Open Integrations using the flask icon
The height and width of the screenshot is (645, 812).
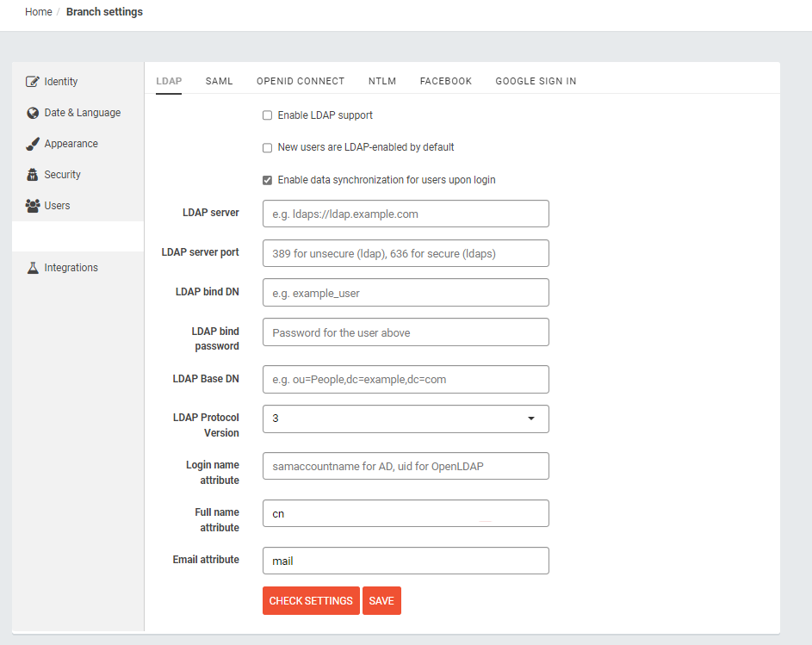(x=33, y=268)
